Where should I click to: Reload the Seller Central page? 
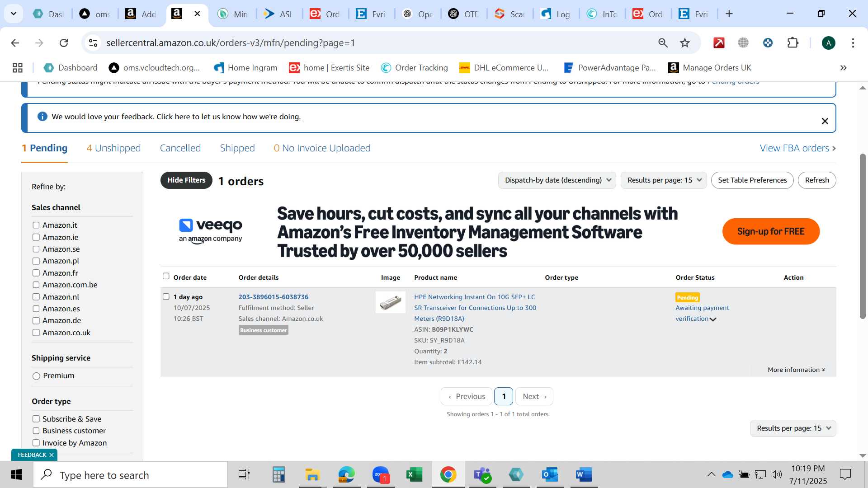[x=64, y=43]
